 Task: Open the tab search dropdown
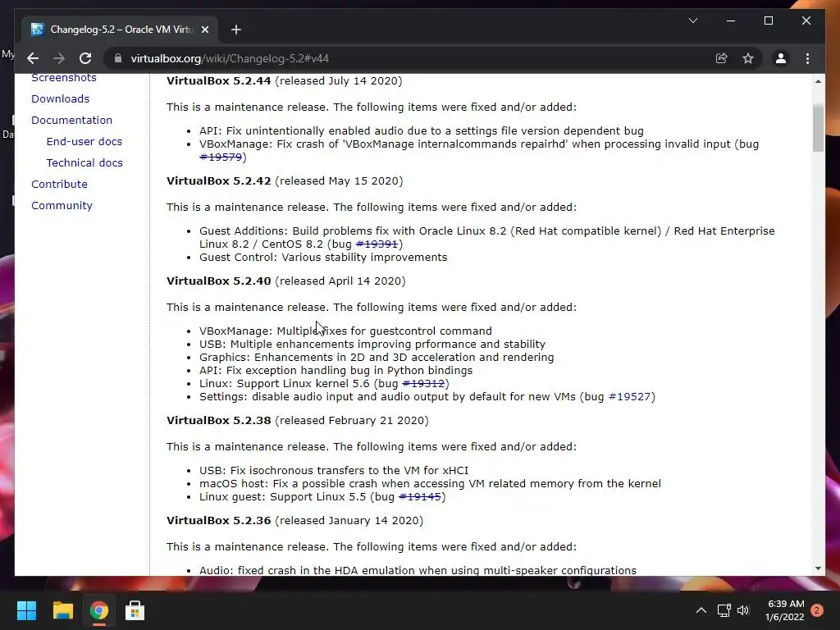(693, 21)
